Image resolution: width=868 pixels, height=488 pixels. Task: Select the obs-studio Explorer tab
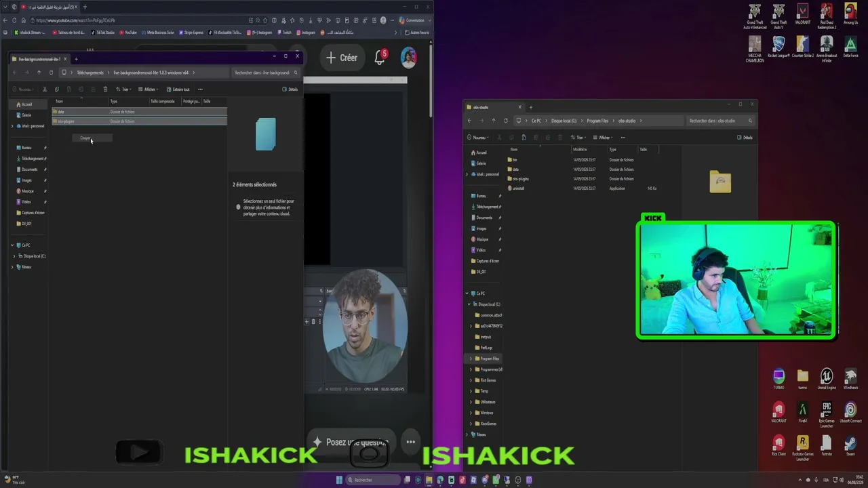point(491,107)
